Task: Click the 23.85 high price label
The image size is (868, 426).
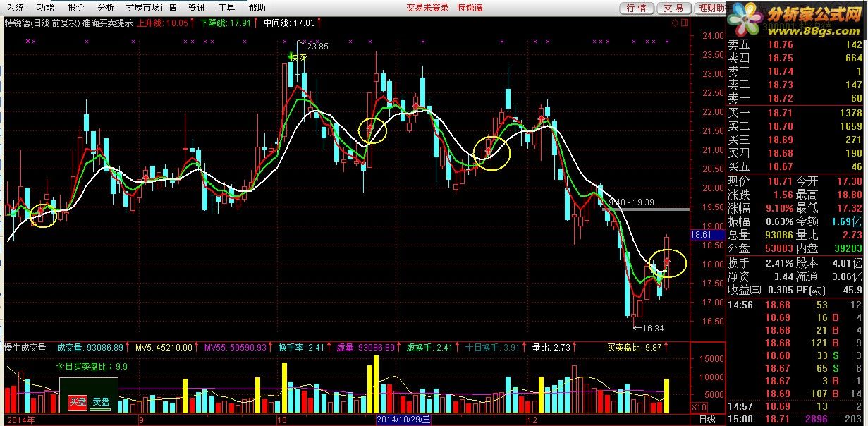Action: tap(317, 46)
